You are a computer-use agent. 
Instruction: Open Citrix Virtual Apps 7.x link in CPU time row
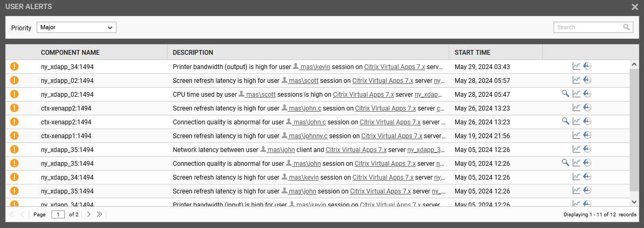[363, 95]
